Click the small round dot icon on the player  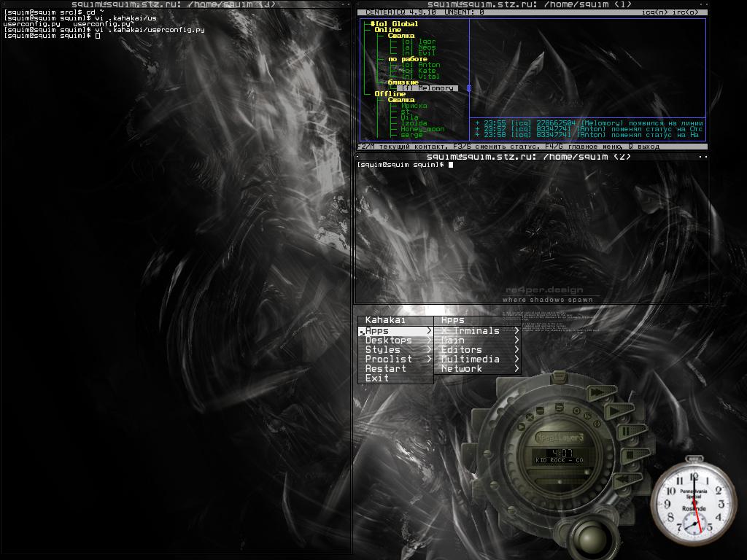[577, 411]
